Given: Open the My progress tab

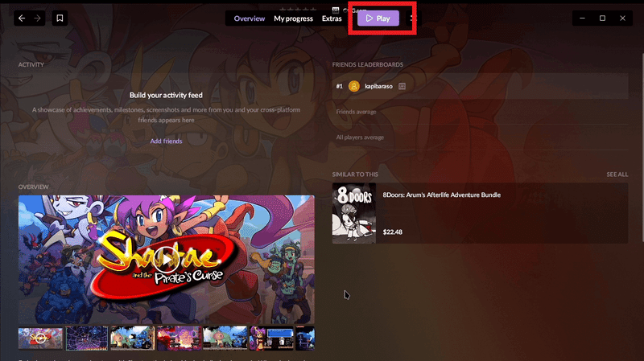Looking at the screenshot, I should pyautogui.click(x=293, y=18).
